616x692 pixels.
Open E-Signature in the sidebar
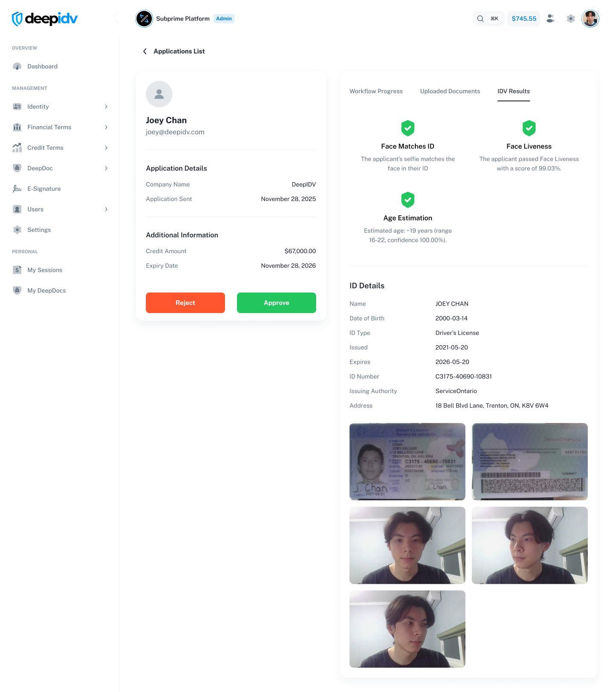[x=60, y=189]
